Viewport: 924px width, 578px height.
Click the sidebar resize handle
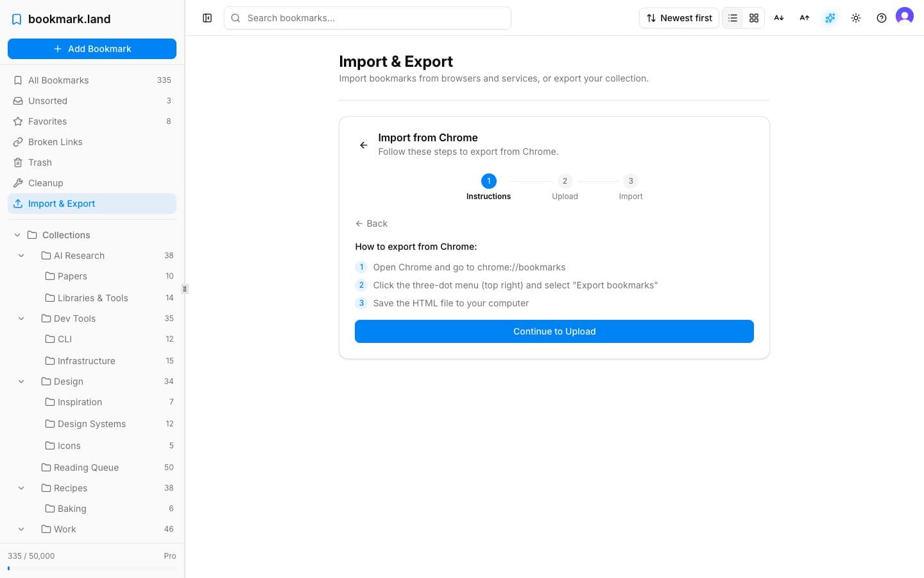(x=185, y=289)
